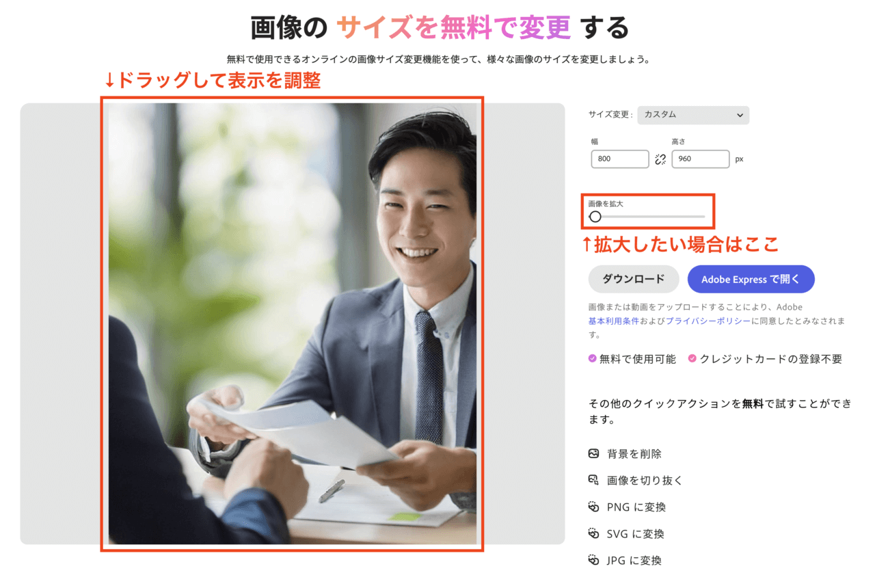Image resolution: width=875 pixels, height=588 pixels.
Task: Click the PNG に変換 icon
Action: click(x=593, y=507)
